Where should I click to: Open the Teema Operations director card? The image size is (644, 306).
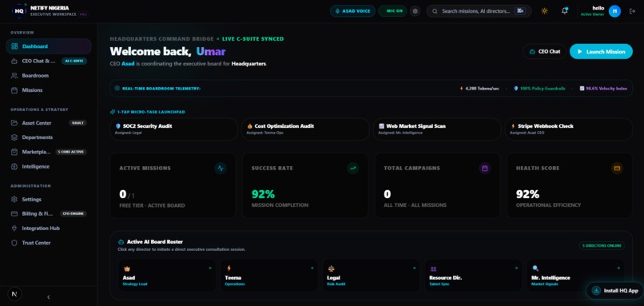(x=269, y=276)
